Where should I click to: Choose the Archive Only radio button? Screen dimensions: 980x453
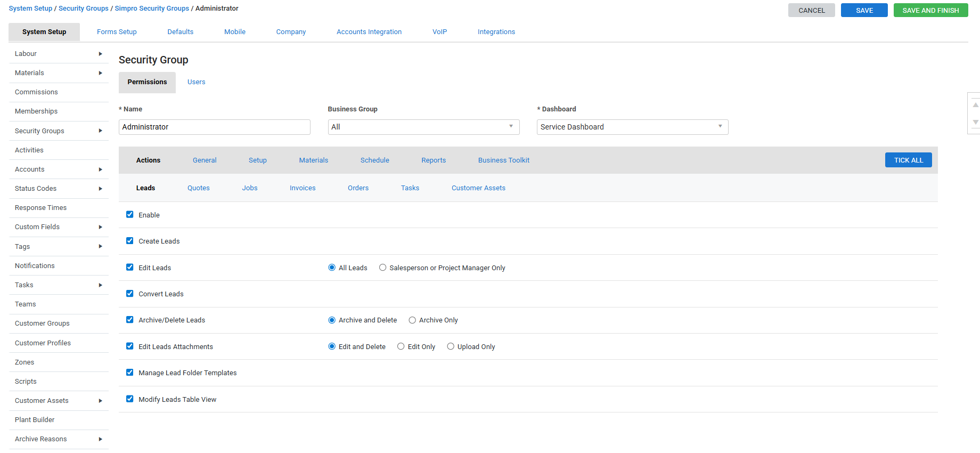pos(412,320)
